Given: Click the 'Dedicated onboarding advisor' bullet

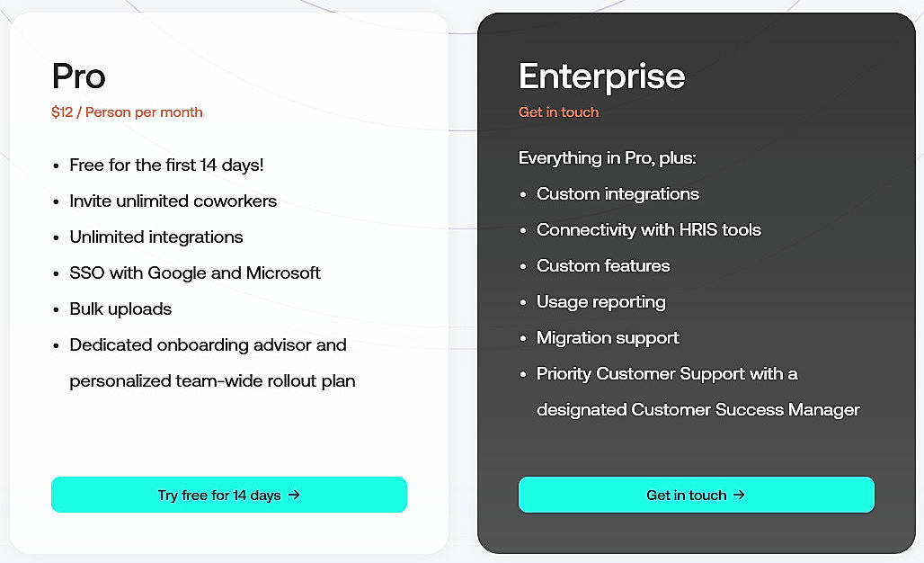Looking at the screenshot, I should pyautogui.click(x=208, y=344).
